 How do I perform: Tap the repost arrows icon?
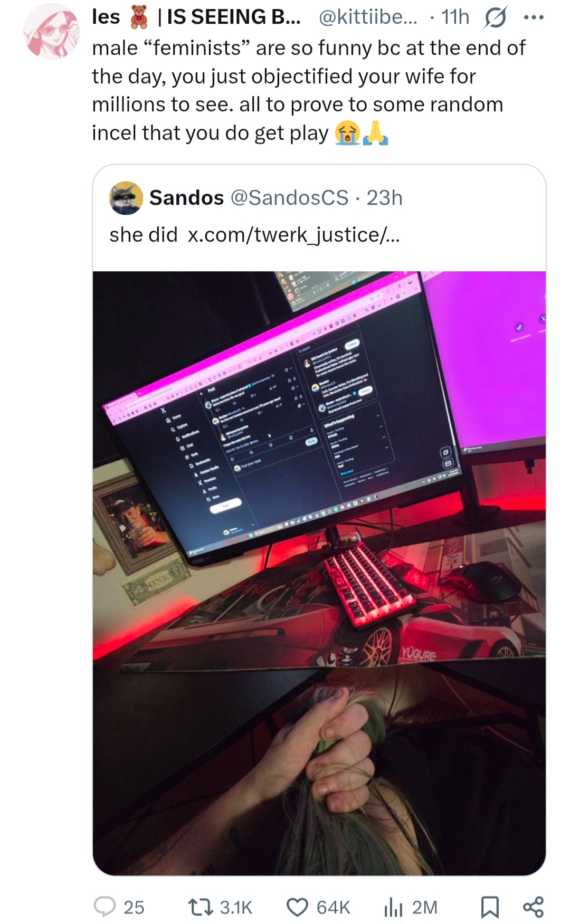[201, 907]
